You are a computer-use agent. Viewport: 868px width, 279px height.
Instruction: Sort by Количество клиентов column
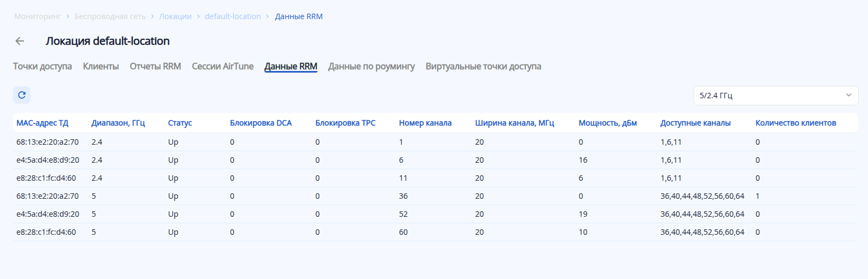(x=795, y=123)
